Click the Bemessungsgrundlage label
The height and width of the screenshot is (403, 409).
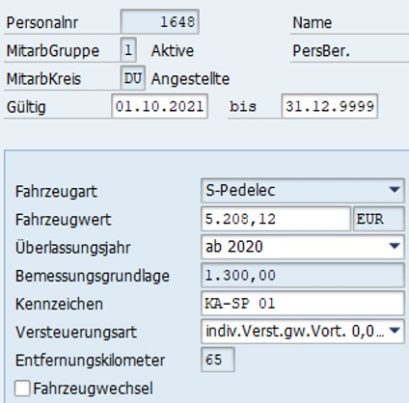(x=92, y=276)
